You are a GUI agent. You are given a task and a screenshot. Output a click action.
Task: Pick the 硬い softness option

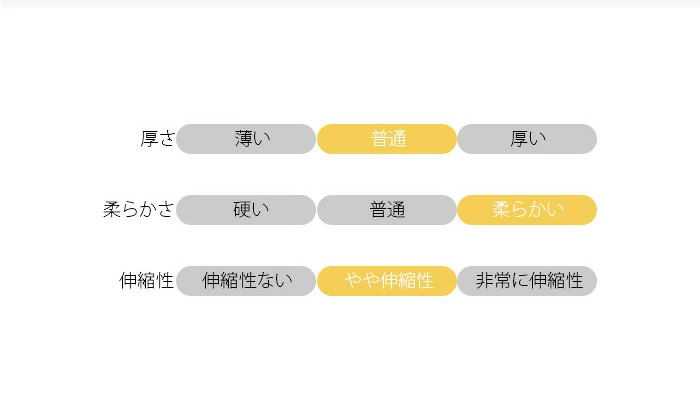click(246, 210)
